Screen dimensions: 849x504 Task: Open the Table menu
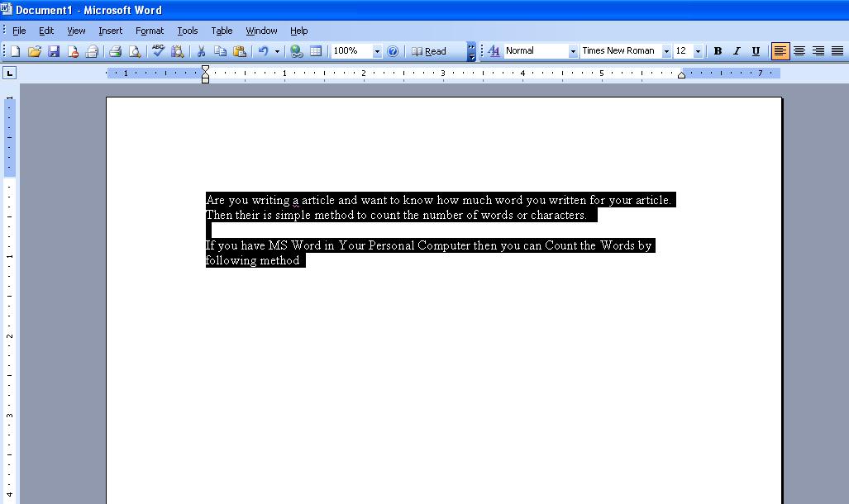tap(221, 31)
